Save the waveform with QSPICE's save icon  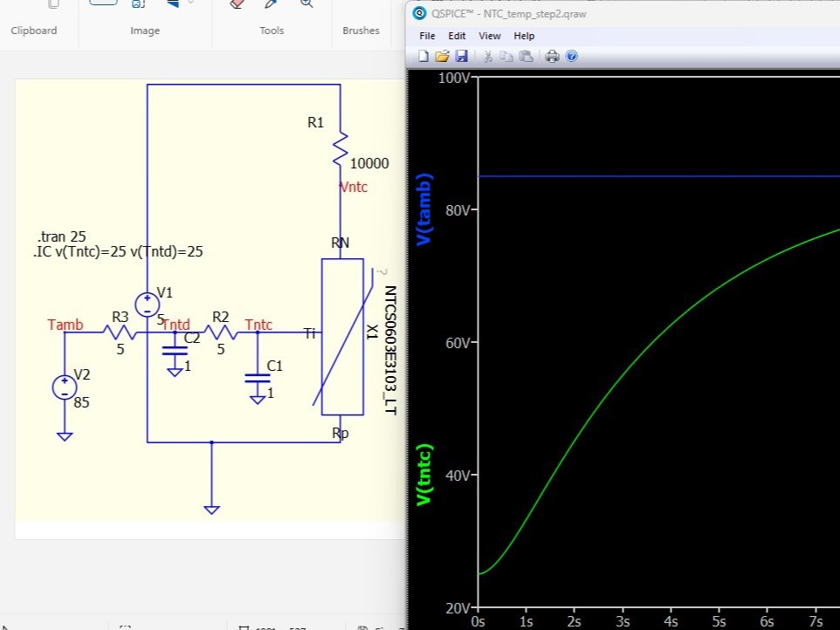pos(462,56)
